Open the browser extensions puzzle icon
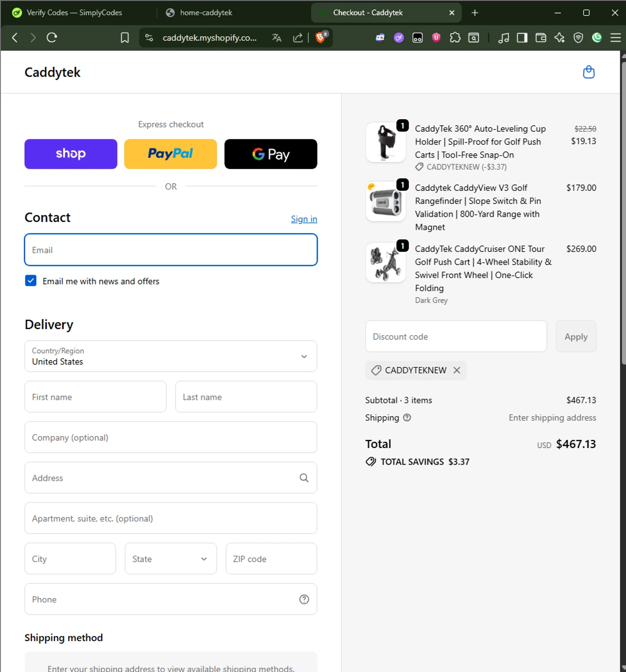Image resolution: width=626 pixels, height=672 pixels. click(x=455, y=38)
